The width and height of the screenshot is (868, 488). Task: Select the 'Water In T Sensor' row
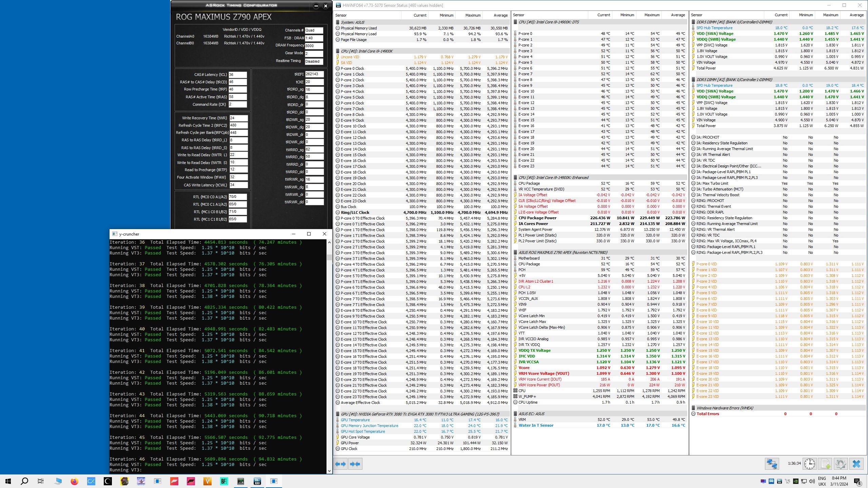click(x=600, y=425)
